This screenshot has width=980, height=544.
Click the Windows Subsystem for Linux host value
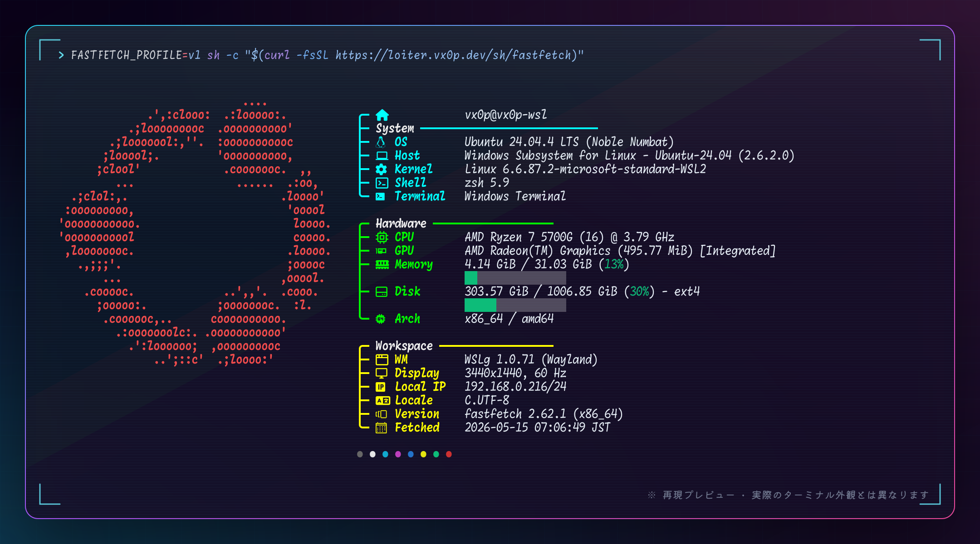629,155
